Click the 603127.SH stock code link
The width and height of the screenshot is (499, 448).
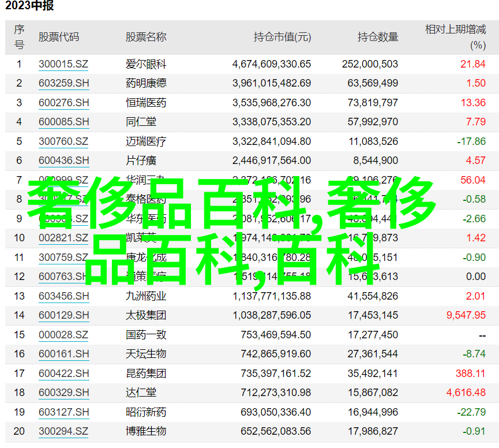64,412
